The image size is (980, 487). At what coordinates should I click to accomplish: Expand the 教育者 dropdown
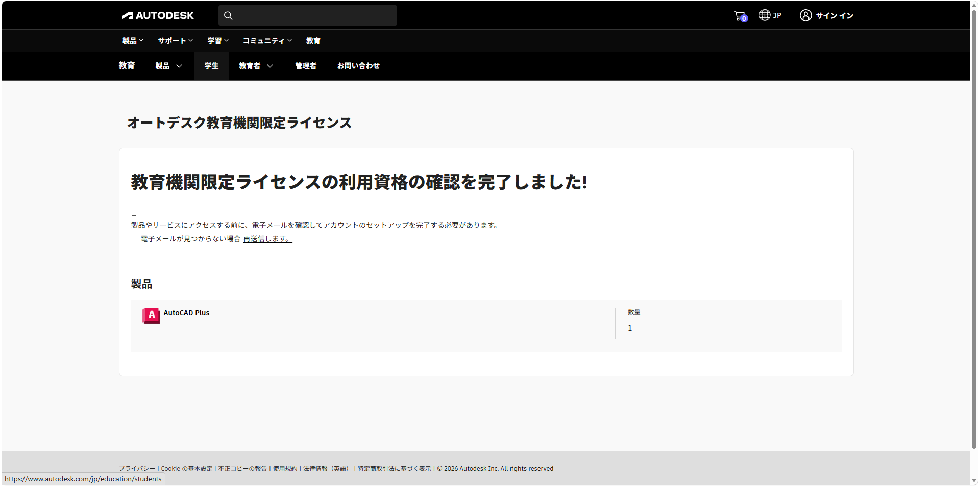click(256, 66)
